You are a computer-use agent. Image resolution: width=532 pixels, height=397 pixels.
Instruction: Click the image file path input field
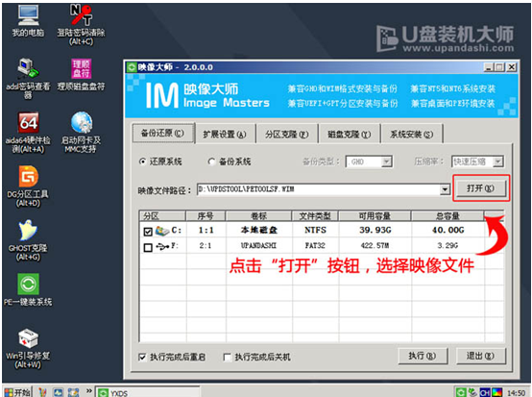(319, 189)
